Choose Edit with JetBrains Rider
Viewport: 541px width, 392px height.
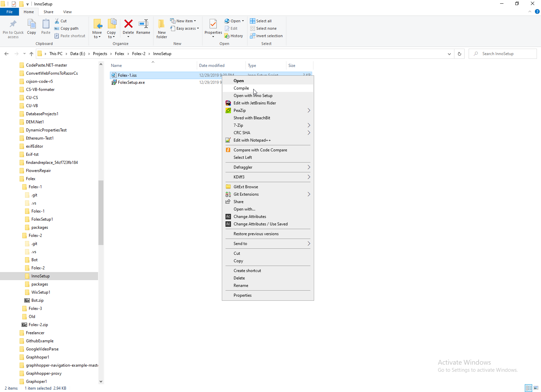pyautogui.click(x=268, y=103)
